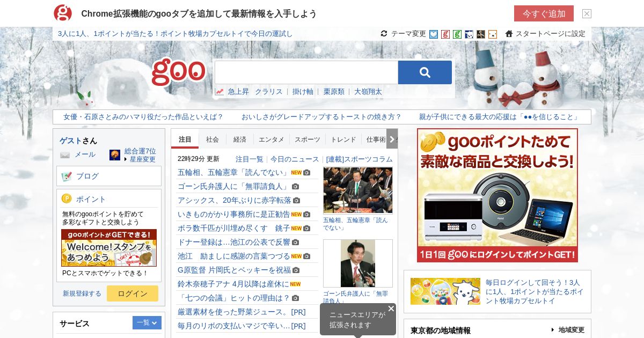Open スタートページに設定 link
The image size is (644, 338).
click(551, 34)
